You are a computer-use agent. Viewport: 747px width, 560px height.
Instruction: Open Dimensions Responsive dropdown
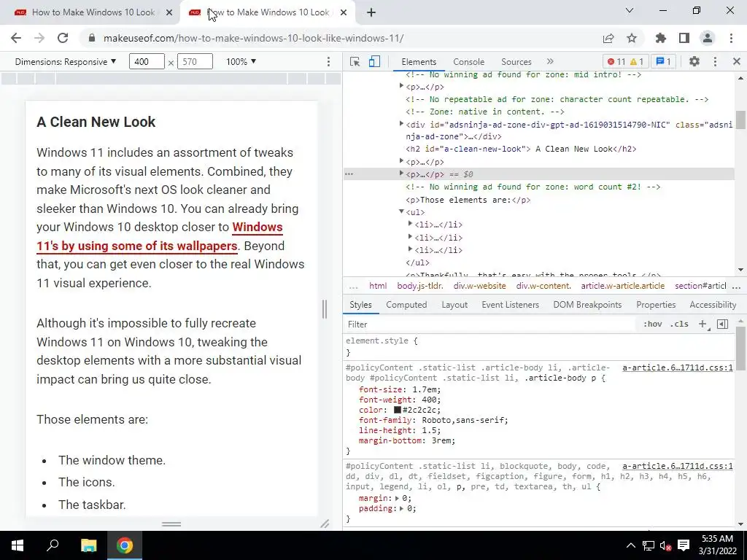[x=65, y=61]
